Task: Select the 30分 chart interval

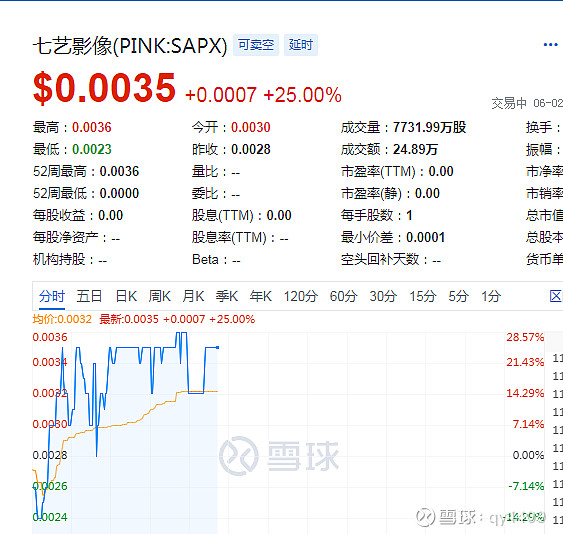Action: 383,297
